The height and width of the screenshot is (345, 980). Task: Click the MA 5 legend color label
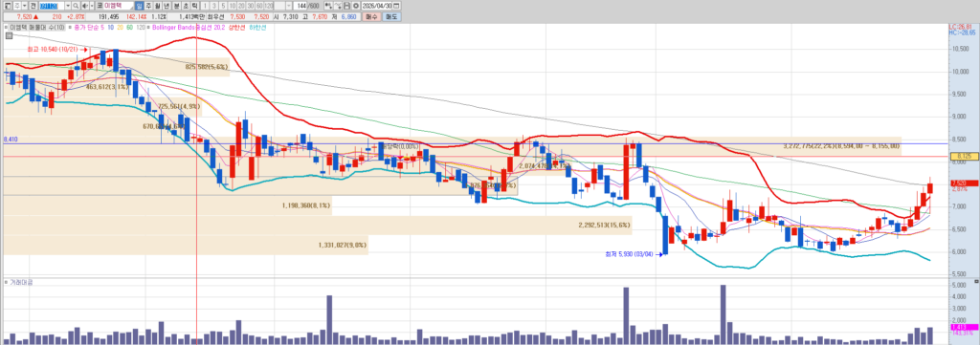click(x=101, y=28)
